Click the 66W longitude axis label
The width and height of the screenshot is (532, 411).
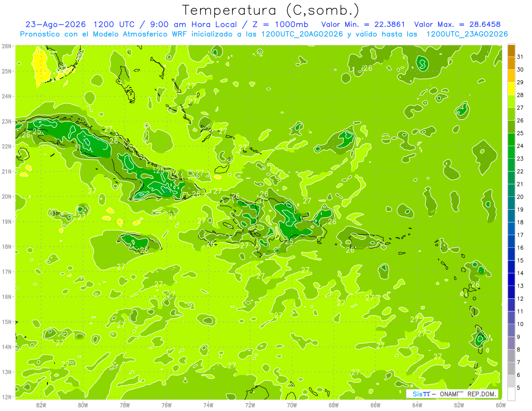(376, 405)
